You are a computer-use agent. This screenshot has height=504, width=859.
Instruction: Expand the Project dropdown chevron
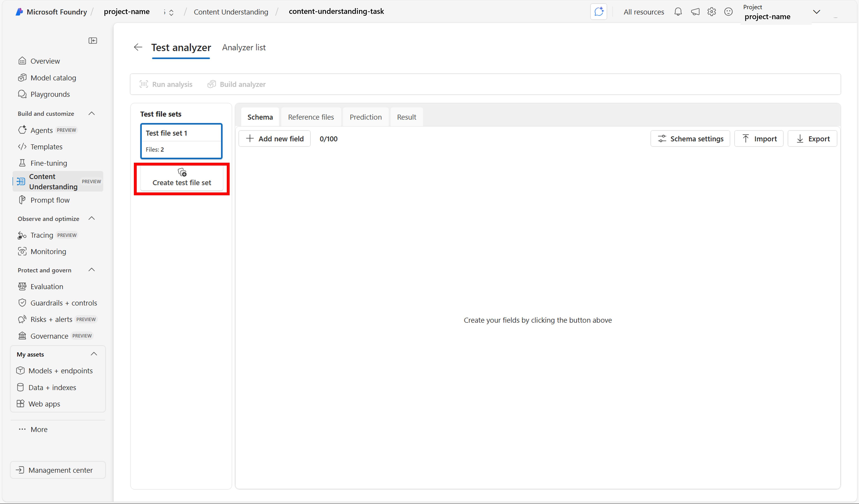816,12
